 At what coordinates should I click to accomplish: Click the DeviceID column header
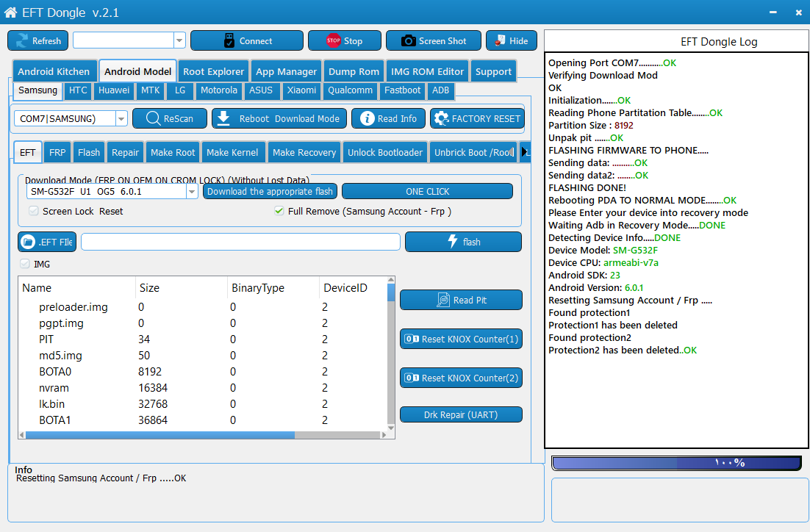point(353,288)
